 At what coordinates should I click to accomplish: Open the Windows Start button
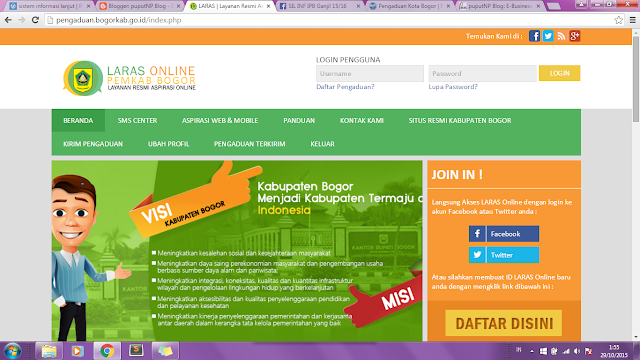pyautogui.click(x=12, y=351)
